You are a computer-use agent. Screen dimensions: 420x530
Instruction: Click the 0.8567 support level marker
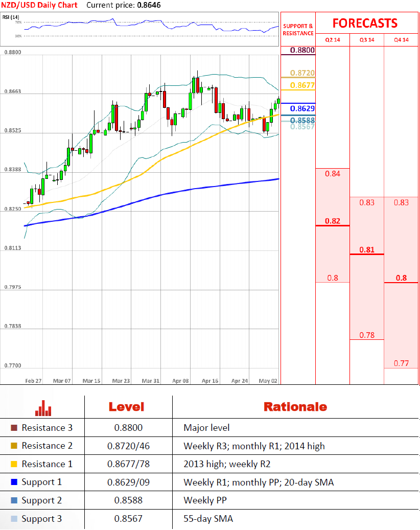pos(302,127)
